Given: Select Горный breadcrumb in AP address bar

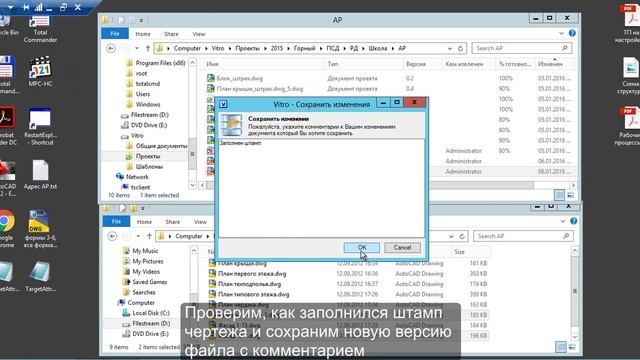Looking at the screenshot, I should tap(304, 48).
